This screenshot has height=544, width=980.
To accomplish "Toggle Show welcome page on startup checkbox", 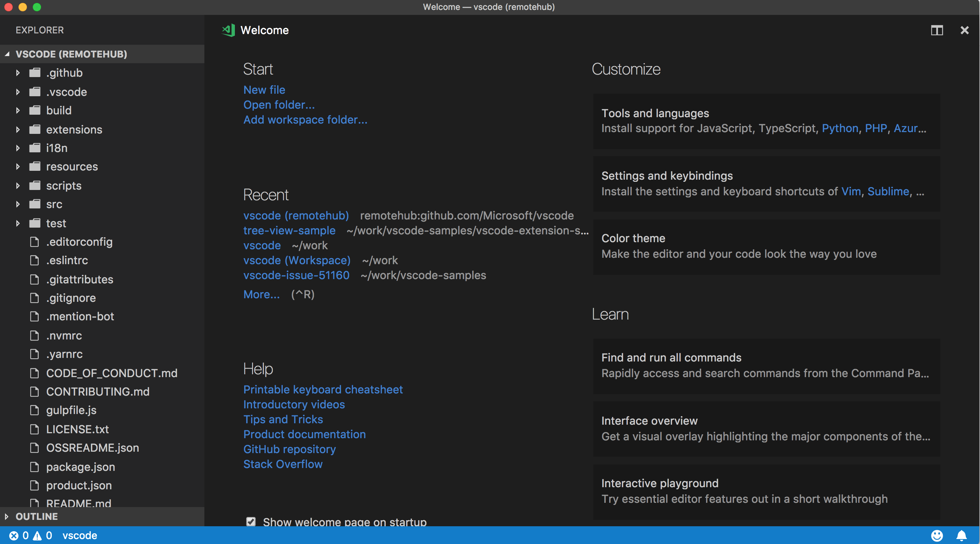I will tap(251, 521).
